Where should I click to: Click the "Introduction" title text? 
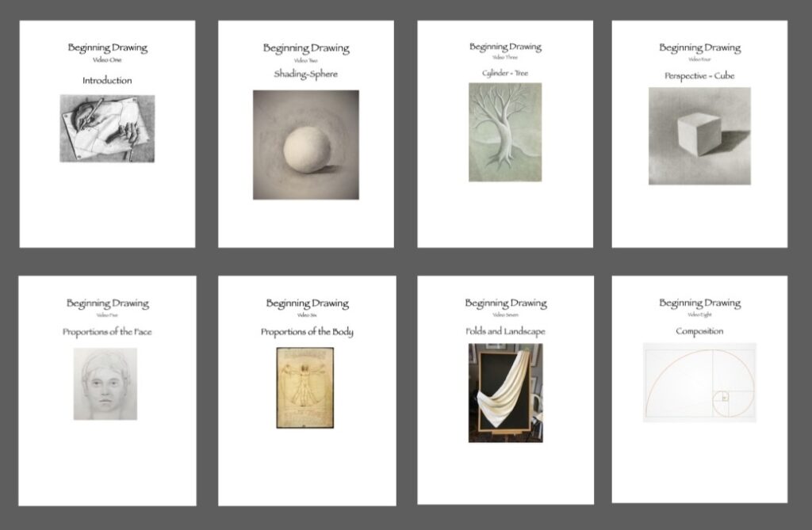(x=107, y=81)
